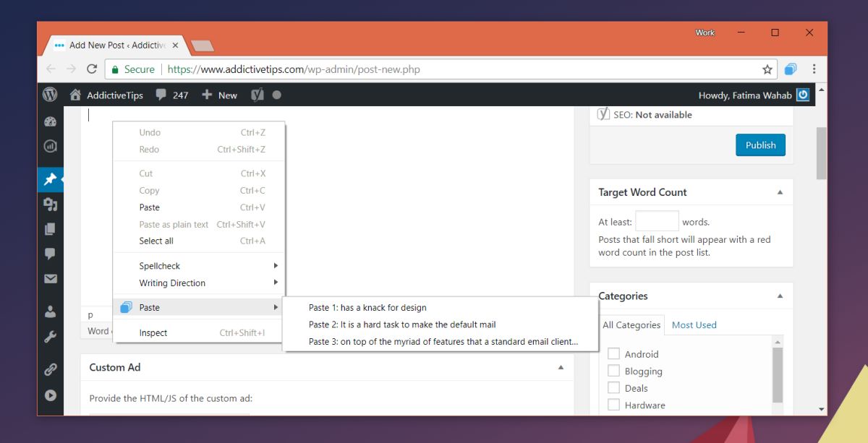
Task: Select Paste 3: myriad of features entry
Action: (441, 342)
